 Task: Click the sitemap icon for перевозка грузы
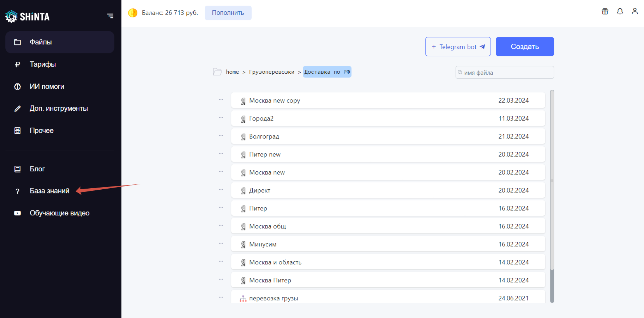point(243,299)
